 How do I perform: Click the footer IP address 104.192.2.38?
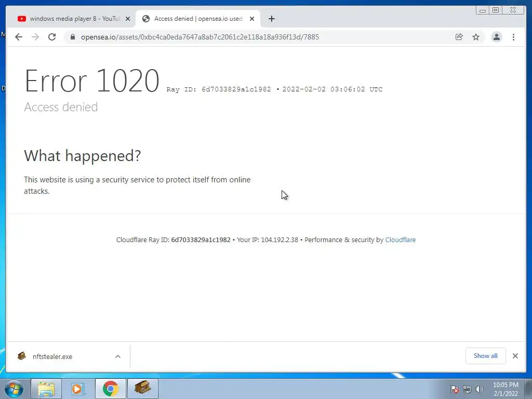[280, 240]
